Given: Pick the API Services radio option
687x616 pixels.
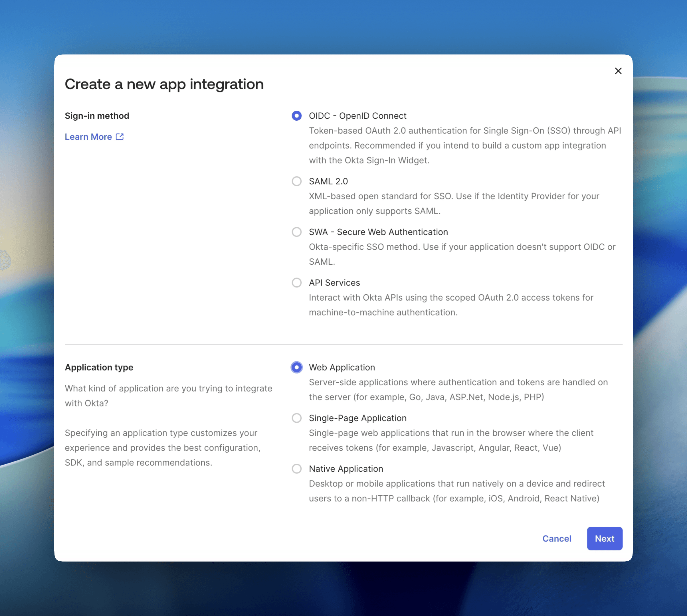Looking at the screenshot, I should click(297, 283).
